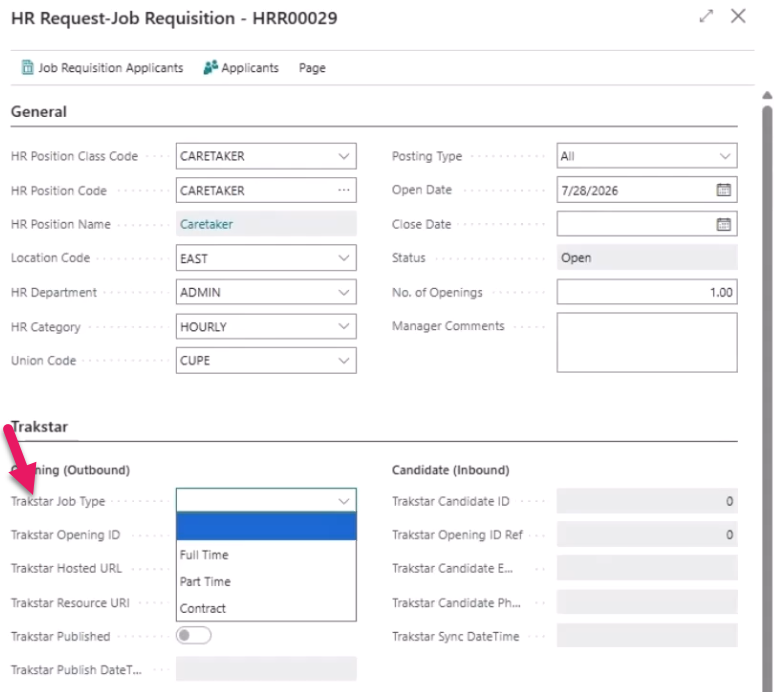This screenshot has height=692, width=774.
Task: Open the Open Date calendar picker
Action: [x=724, y=190]
